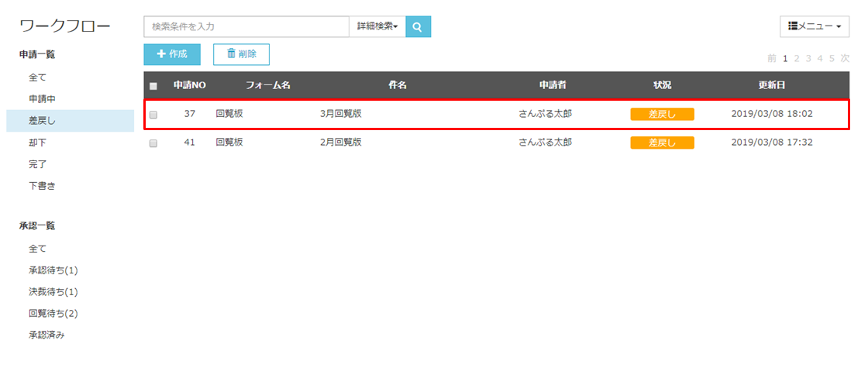Click the 申請NO column header
Viewport: 868px width, 392px height.
coord(190,85)
